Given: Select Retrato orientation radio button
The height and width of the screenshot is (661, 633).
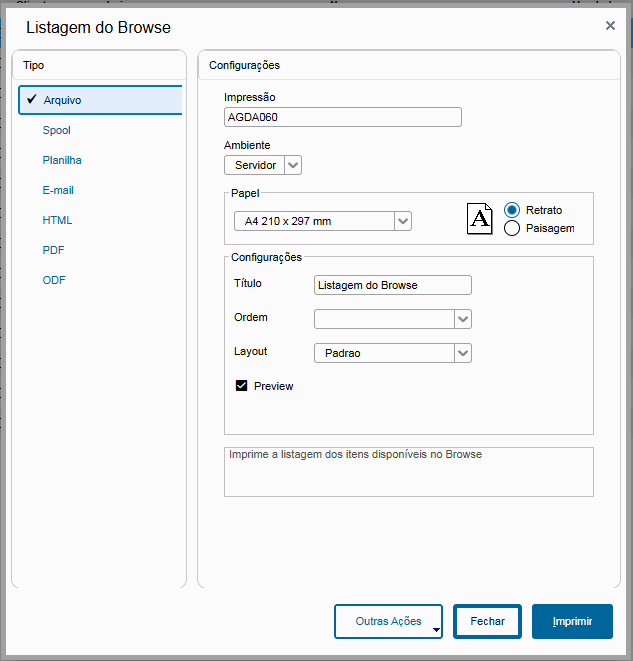Looking at the screenshot, I should (x=513, y=210).
